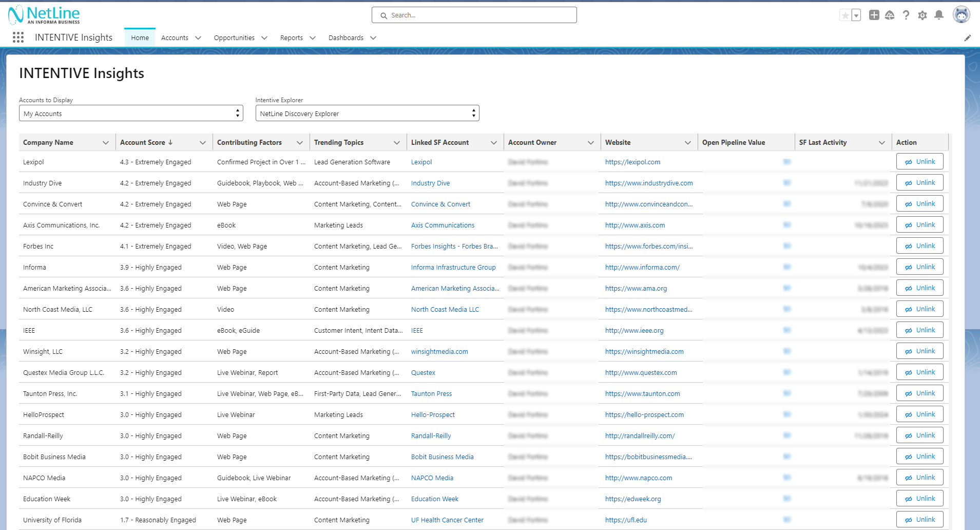Image resolution: width=980 pixels, height=530 pixels.
Task: Open the favorites list dropdown arrow
Action: tap(856, 15)
